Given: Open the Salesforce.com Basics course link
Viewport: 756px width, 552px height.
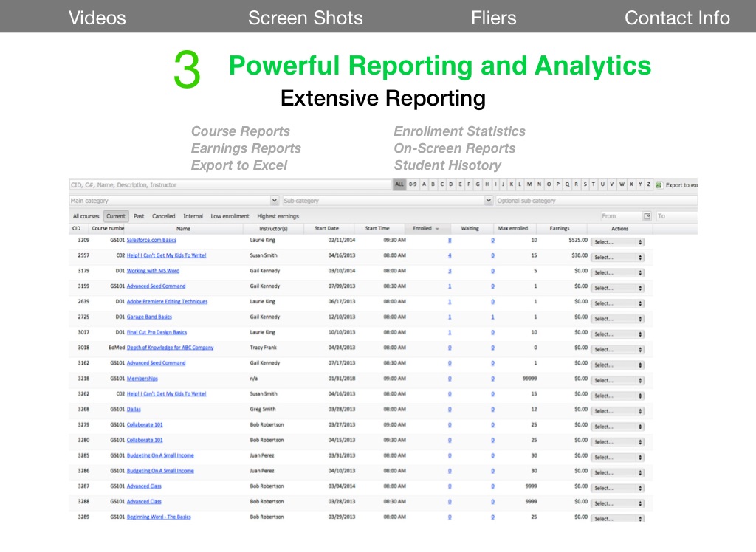Looking at the screenshot, I should coord(151,240).
